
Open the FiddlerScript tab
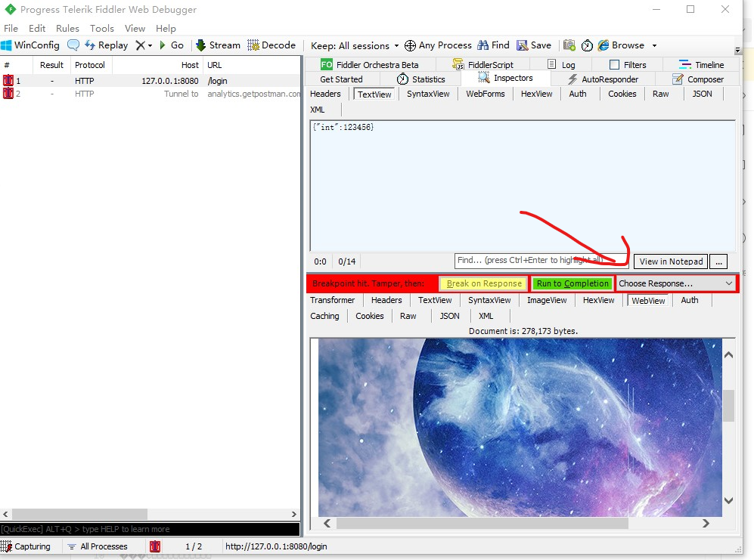point(483,65)
